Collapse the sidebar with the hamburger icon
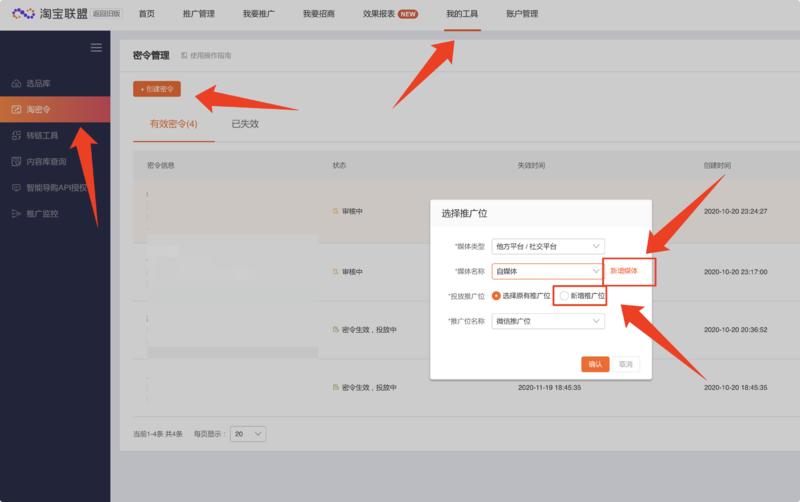800x502 pixels. [x=96, y=48]
